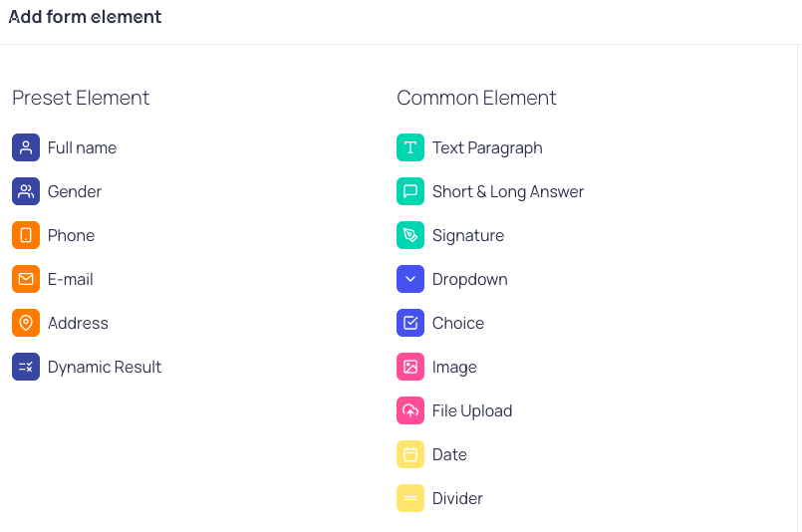Add the File Upload element label
Viewport: 802px width, 532px height.
(x=472, y=410)
